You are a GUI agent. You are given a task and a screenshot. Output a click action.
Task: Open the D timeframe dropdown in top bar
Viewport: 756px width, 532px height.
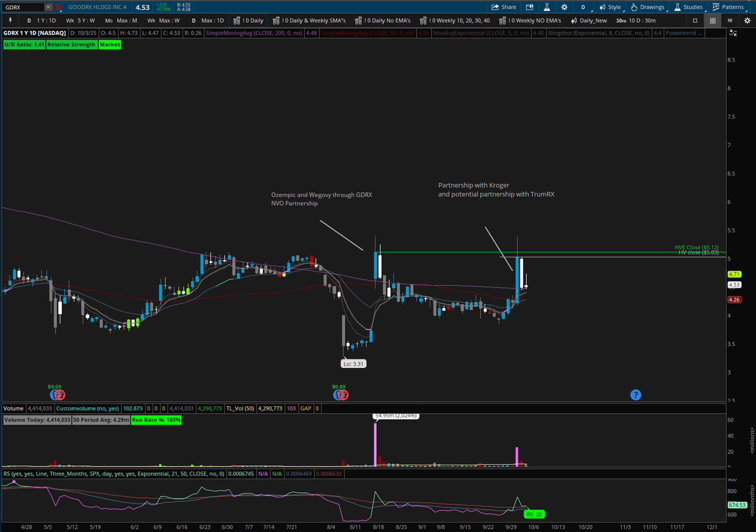583,7
